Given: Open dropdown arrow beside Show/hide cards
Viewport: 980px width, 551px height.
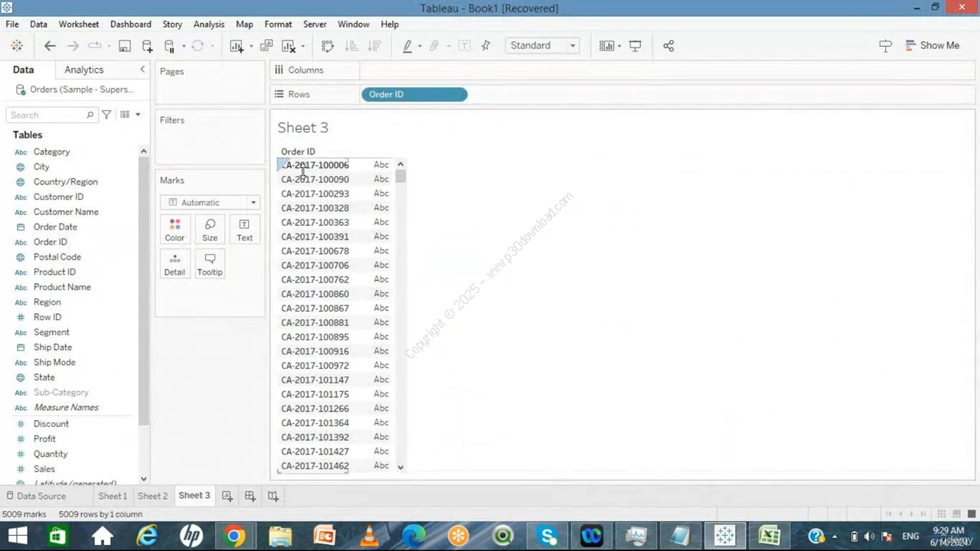Looking at the screenshot, I should [619, 47].
